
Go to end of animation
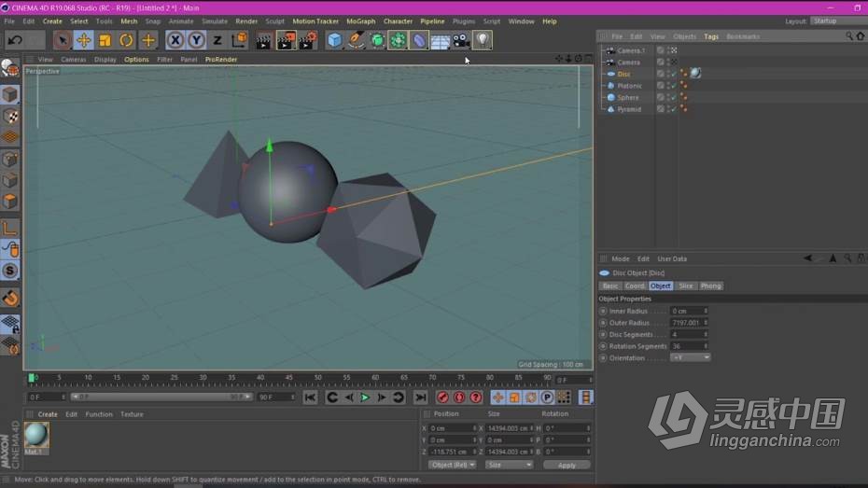coord(421,397)
